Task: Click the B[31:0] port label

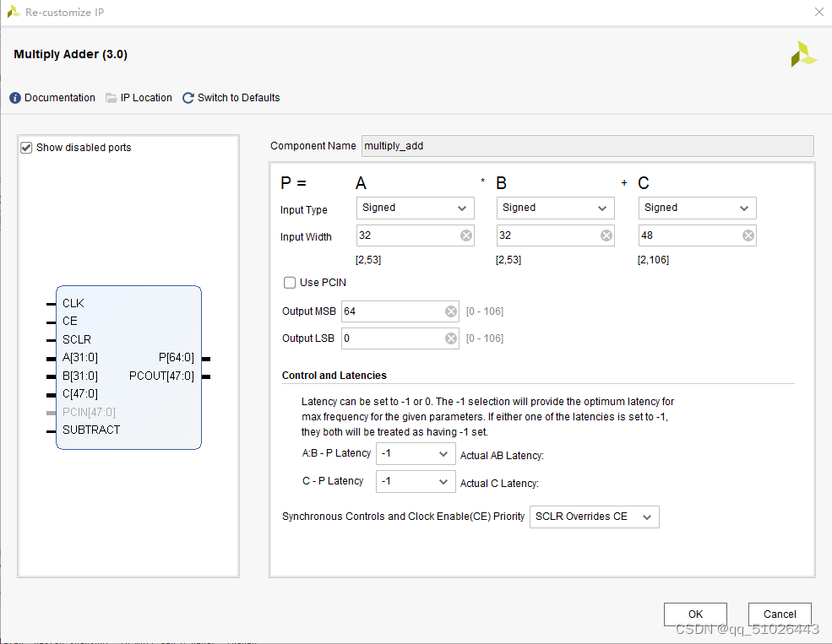Action: tap(80, 376)
